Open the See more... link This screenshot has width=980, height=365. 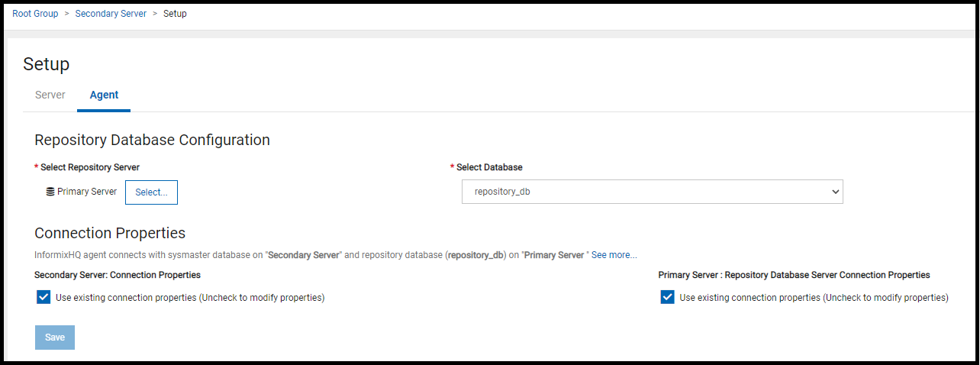point(614,255)
